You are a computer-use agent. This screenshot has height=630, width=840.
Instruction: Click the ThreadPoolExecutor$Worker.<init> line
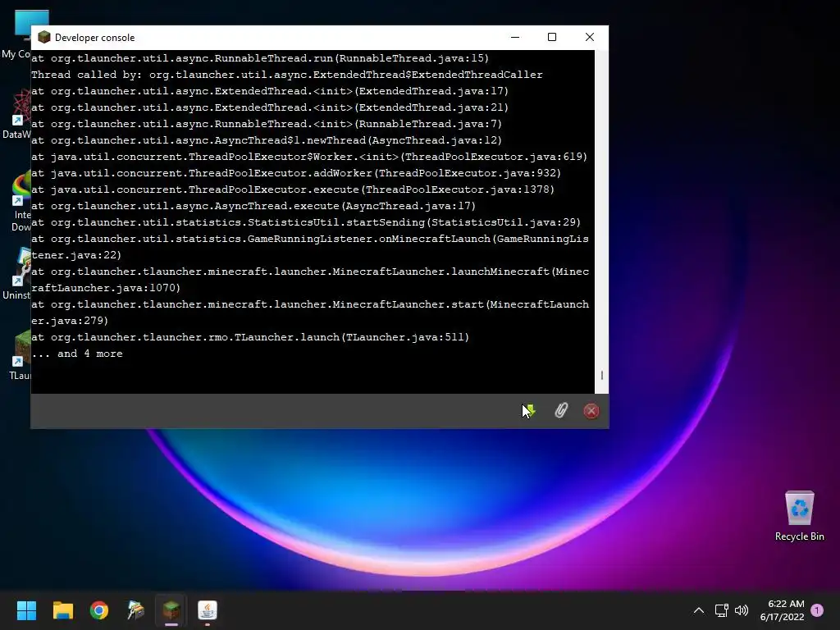tap(309, 157)
